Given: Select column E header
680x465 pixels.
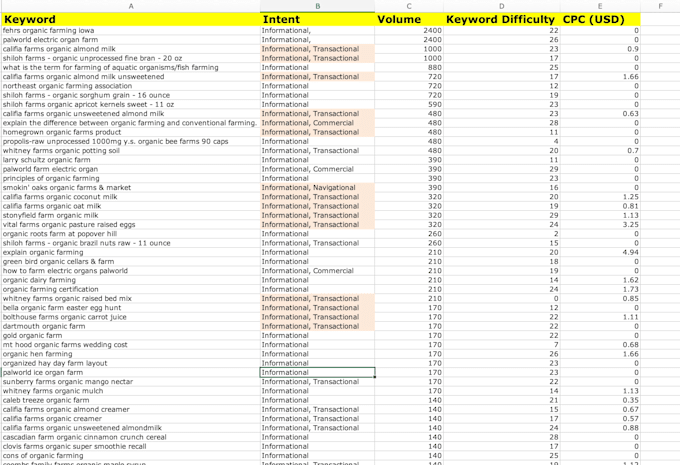Looking at the screenshot, I should click(x=600, y=6).
